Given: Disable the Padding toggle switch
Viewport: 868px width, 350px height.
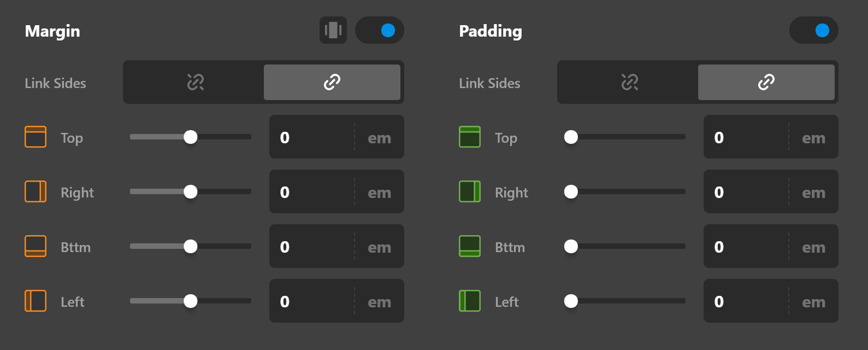Looking at the screenshot, I should click(814, 30).
